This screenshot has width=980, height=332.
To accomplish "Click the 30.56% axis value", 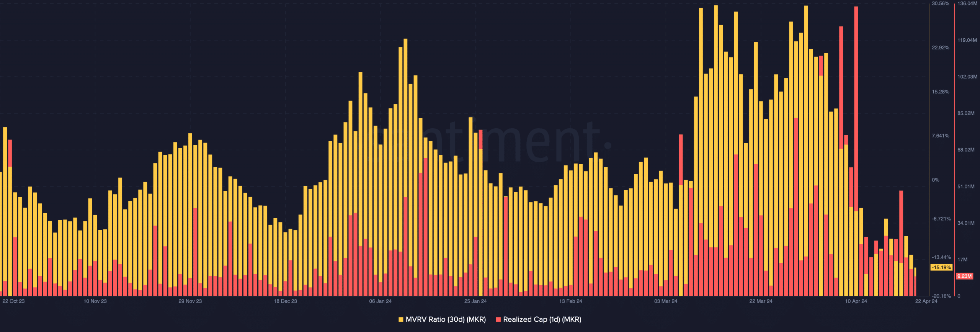I will click(x=940, y=3).
